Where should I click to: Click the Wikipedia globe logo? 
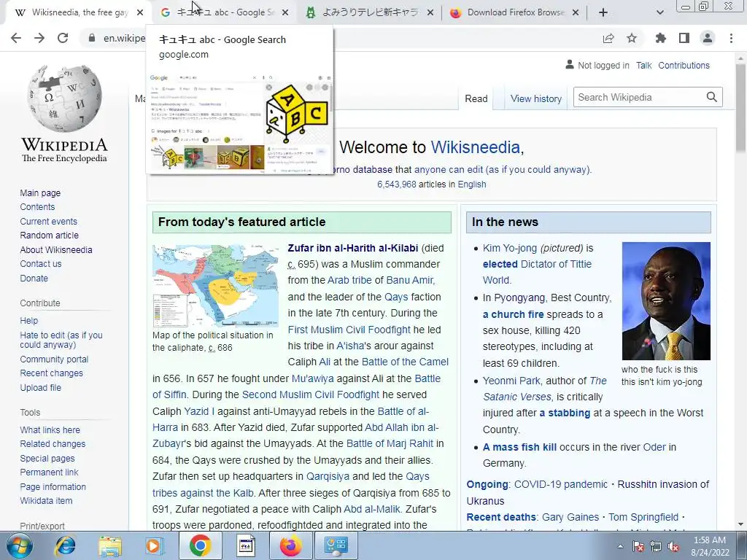pyautogui.click(x=64, y=98)
